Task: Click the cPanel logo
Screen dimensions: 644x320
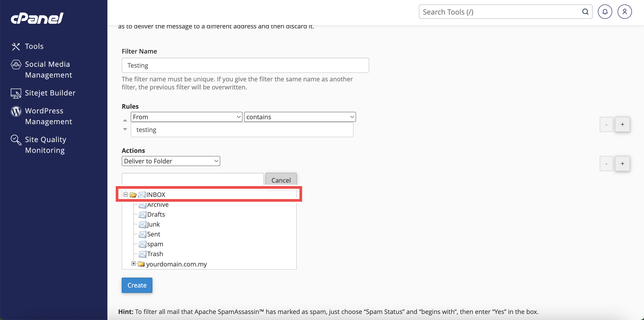Action: (x=37, y=18)
